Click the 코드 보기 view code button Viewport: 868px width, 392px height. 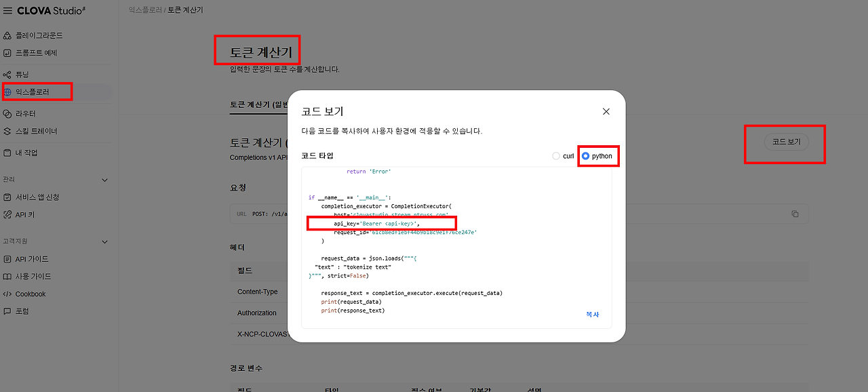point(785,142)
